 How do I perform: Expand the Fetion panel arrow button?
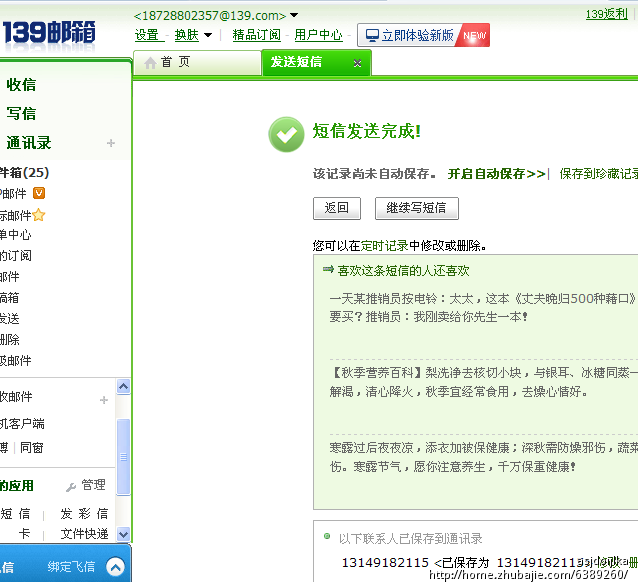(x=116, y=567)
